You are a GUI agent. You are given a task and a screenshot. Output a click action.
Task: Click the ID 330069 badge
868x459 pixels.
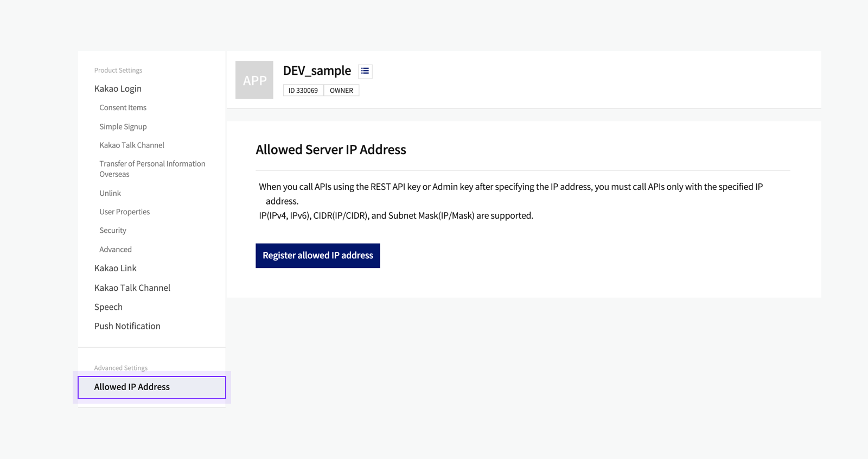(303, 91)
